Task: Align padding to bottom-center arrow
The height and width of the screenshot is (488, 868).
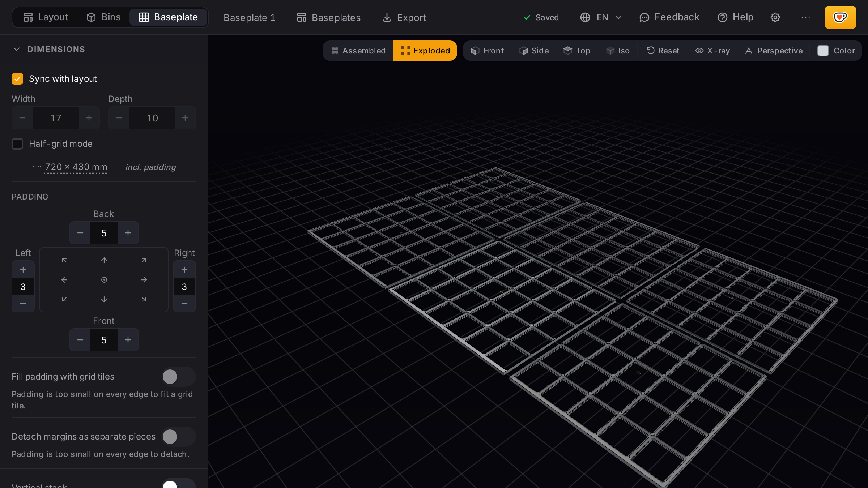Action: tap(104, 299)
